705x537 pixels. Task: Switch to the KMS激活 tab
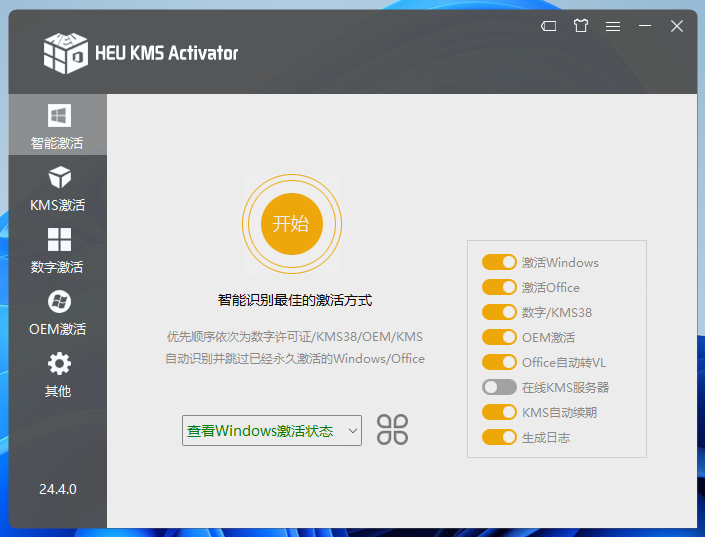(58, 188)
